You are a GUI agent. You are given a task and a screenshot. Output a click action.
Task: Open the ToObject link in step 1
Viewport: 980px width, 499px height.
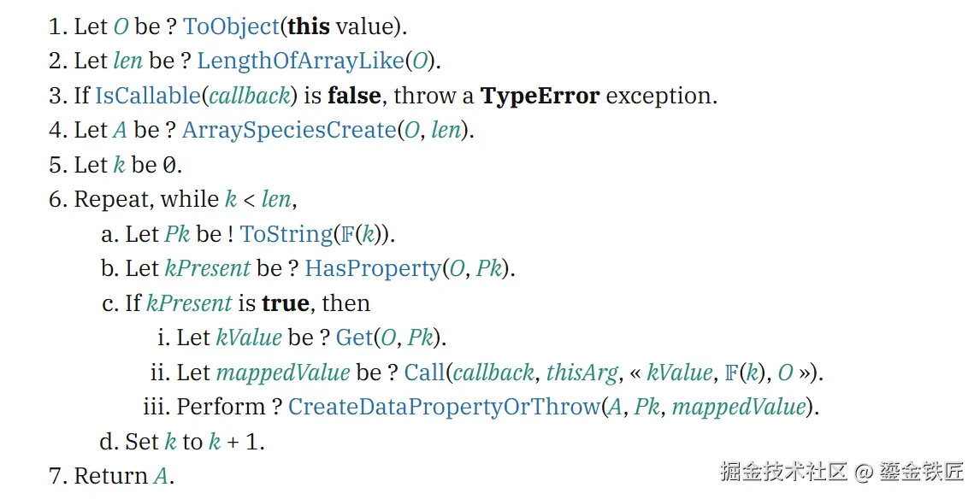pos(232,26)
